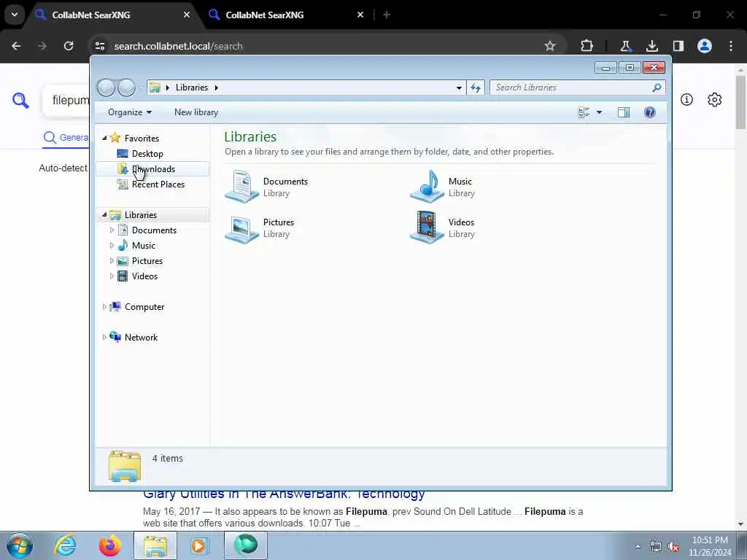View site information icon in address bar
Image resolution: width=747 pixels, height=560 pixels.
[x=99, y=46]
